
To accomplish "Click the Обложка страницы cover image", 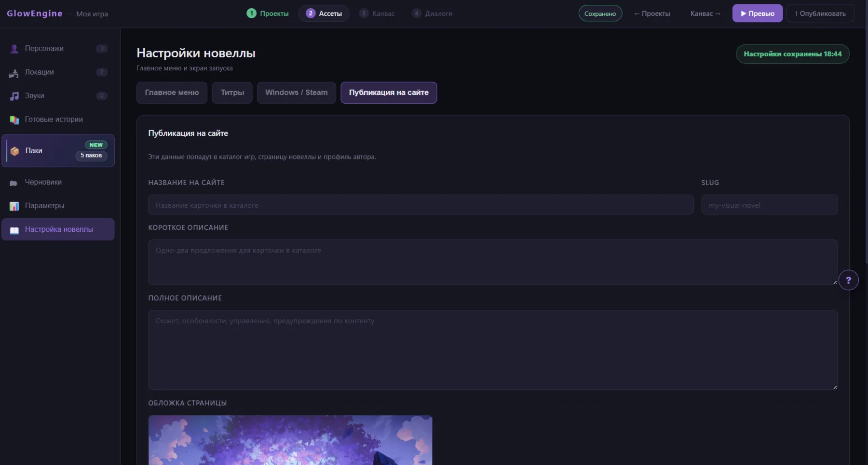I will tap(290, 440).
